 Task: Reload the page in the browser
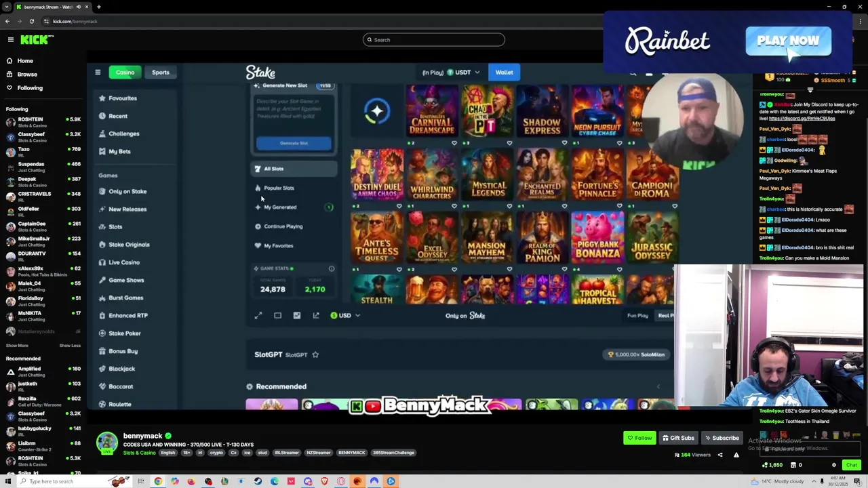click(x=31, y=21)
